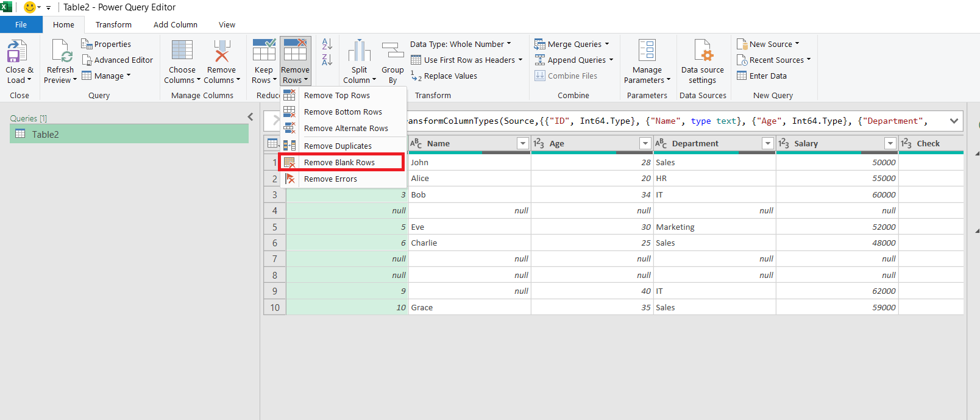Open the Quick Access Toolbar customize arrow
The width and height of the screenshot is (980, 420).
pyautogui.click(x=48, y=8)
